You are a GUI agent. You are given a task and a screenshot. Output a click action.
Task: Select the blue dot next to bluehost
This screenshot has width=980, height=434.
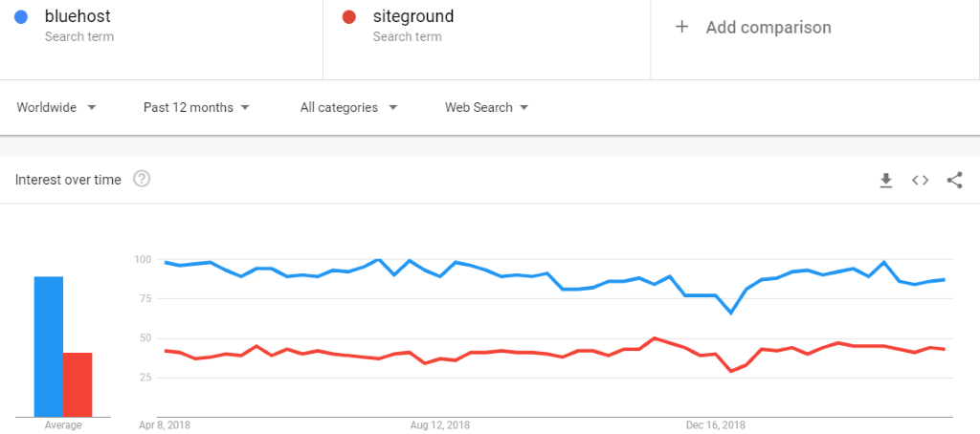coord(21,17)
